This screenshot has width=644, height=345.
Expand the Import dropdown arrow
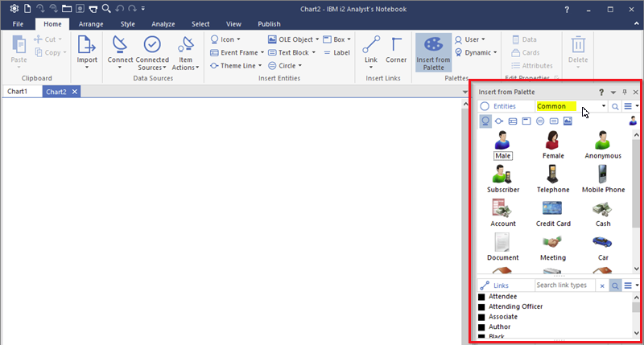(x=86, y=68)
